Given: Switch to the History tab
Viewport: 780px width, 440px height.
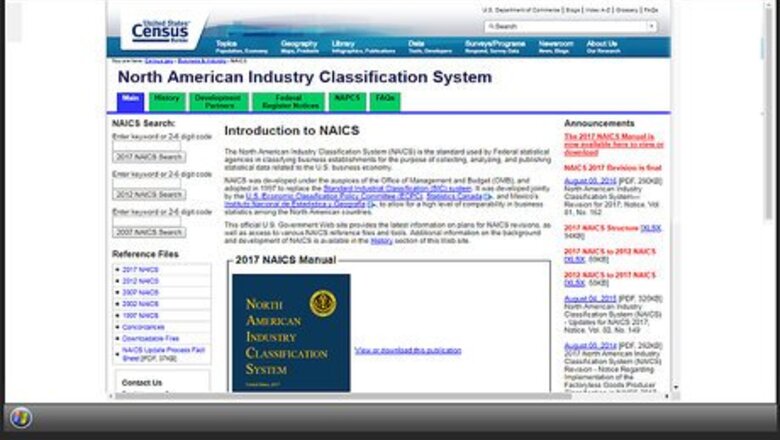Looking at the screenshot, I should pyautogui.click(x=166, y=100).
